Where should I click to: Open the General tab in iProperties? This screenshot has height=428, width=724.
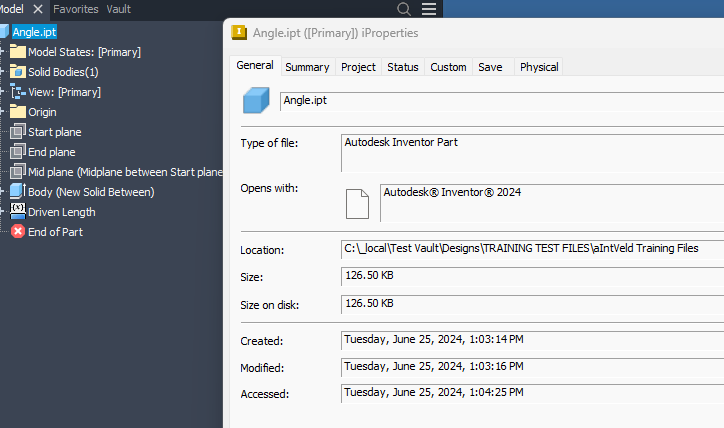click(255, 65)
